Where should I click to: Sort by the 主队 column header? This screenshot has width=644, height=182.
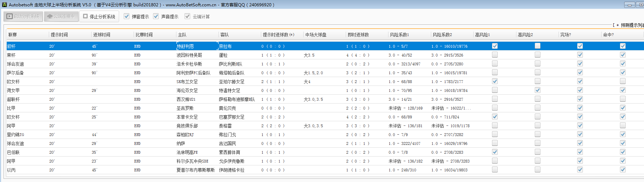(x=182, y=35)
